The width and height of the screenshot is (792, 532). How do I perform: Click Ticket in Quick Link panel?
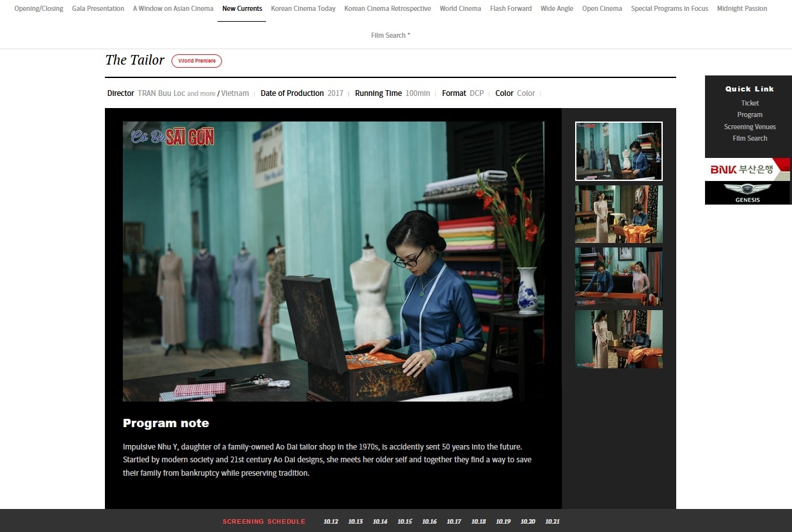(750, 103)
